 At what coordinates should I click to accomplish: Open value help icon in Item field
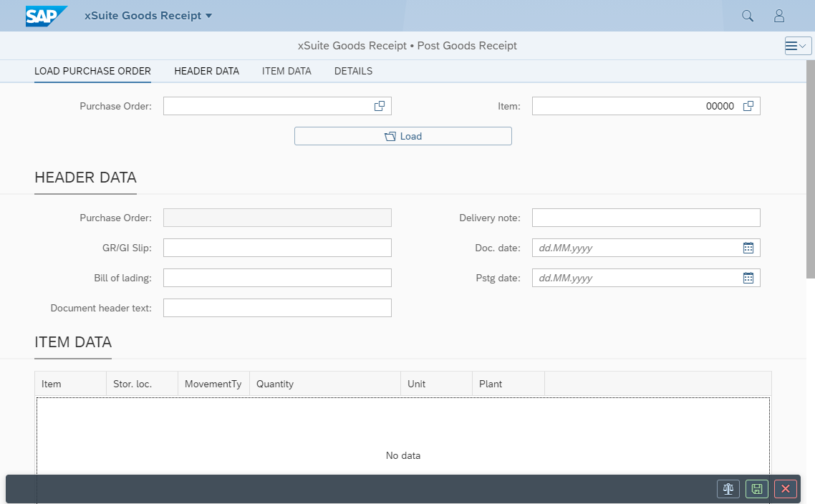tap(748, 106)
